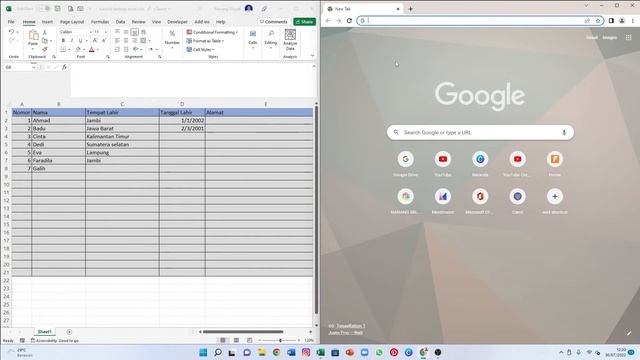Toggle Align Right in Alignment group
Screen dimensions: 640x360
point(134,40)
